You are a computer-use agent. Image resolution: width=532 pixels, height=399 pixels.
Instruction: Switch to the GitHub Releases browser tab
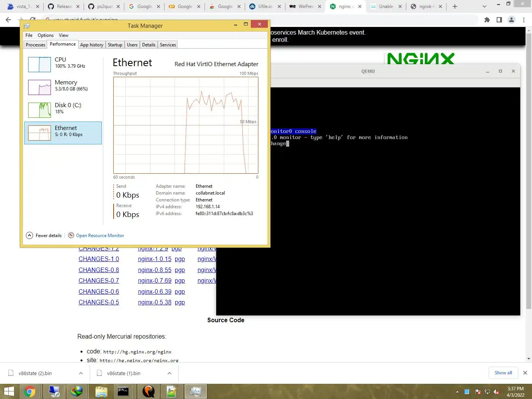(x=63, y=6)
